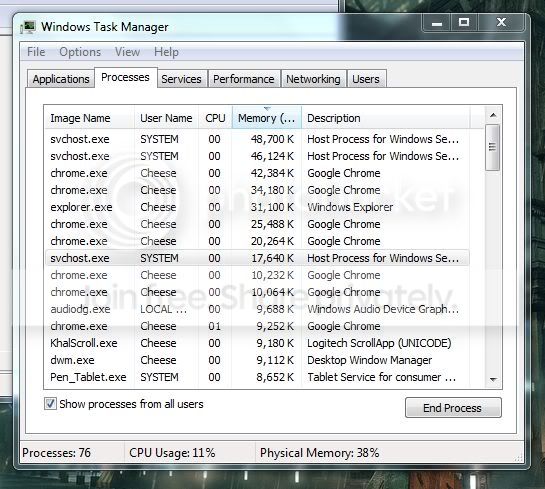Open the Networking tab
Image resolution: width=545 pixels, height=489 pixels.
tap(313, 79)
